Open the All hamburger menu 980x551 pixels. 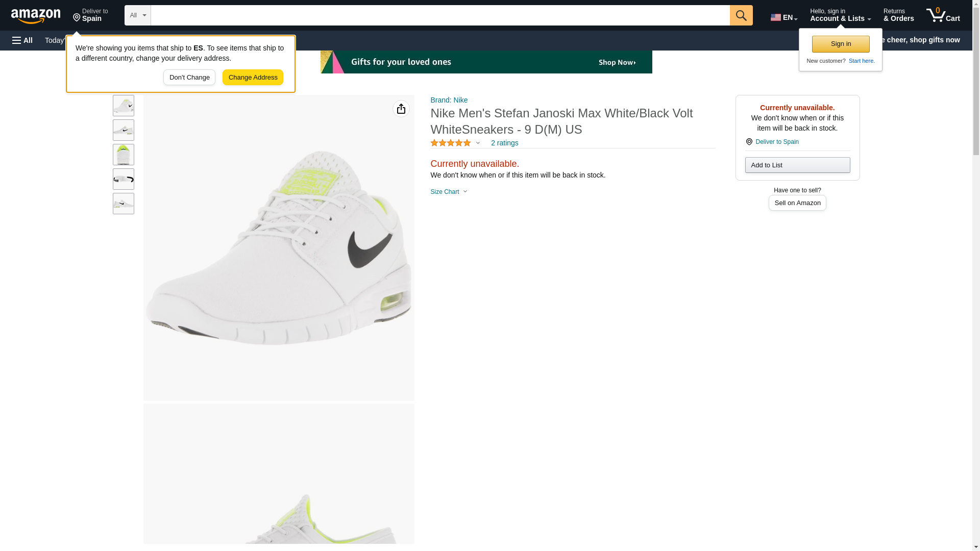(22, 40)
